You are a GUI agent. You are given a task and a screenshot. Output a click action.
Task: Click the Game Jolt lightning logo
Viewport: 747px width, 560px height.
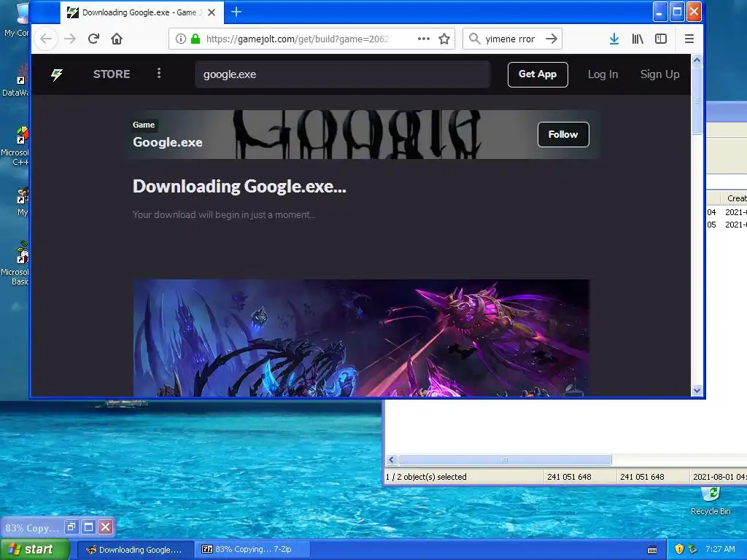pyautogui.click(x=57, y=74)
